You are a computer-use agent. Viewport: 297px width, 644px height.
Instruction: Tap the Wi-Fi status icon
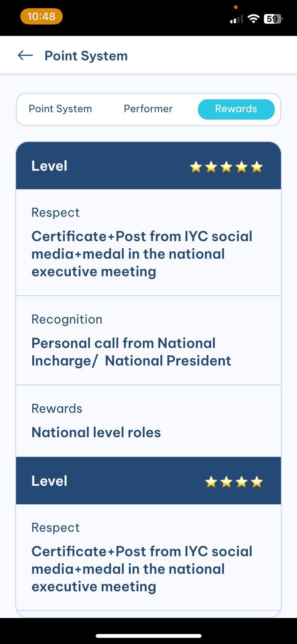click(x=253, y=19)
